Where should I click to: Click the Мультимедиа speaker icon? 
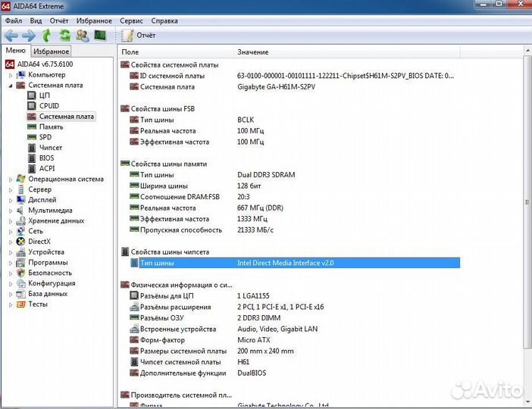point(20,211)
